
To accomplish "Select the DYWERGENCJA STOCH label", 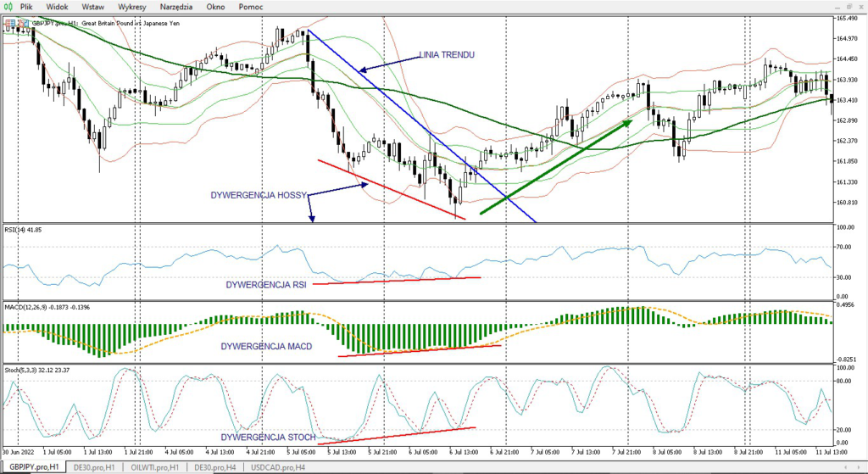I will (x=268, y=437).
